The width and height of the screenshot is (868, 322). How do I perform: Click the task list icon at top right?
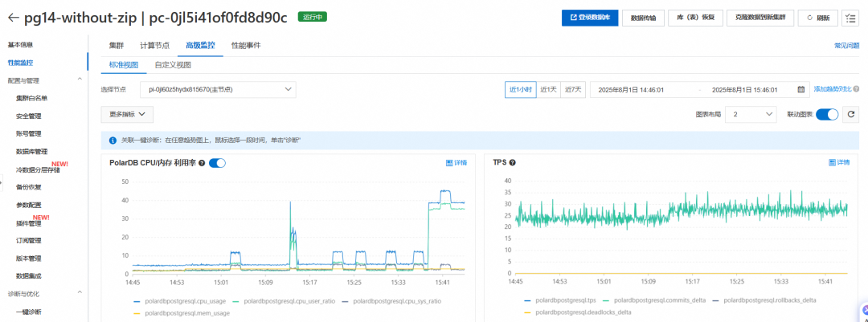(850, 18)
